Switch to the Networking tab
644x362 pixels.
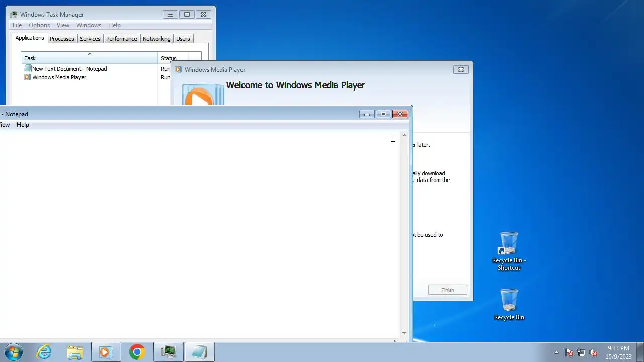(156, 39)
